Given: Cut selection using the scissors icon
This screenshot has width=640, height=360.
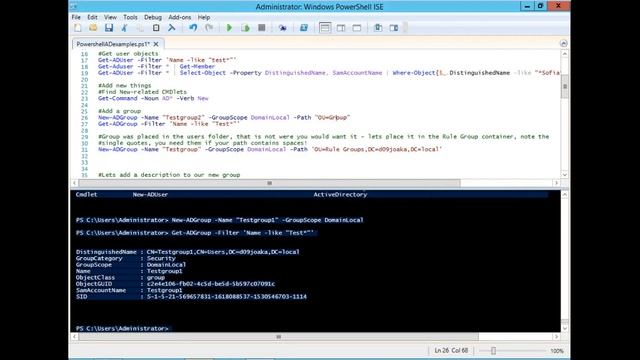Looking at the screenshot, I should 124,28.
